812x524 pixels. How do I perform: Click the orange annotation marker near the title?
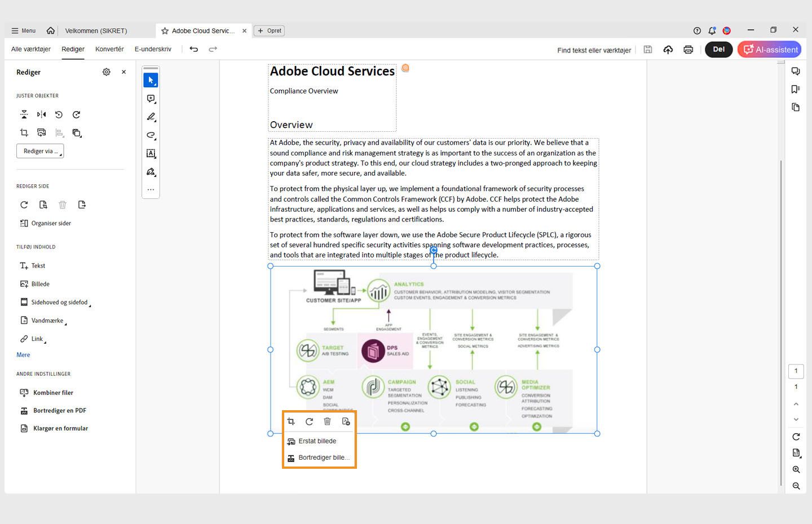405,68
